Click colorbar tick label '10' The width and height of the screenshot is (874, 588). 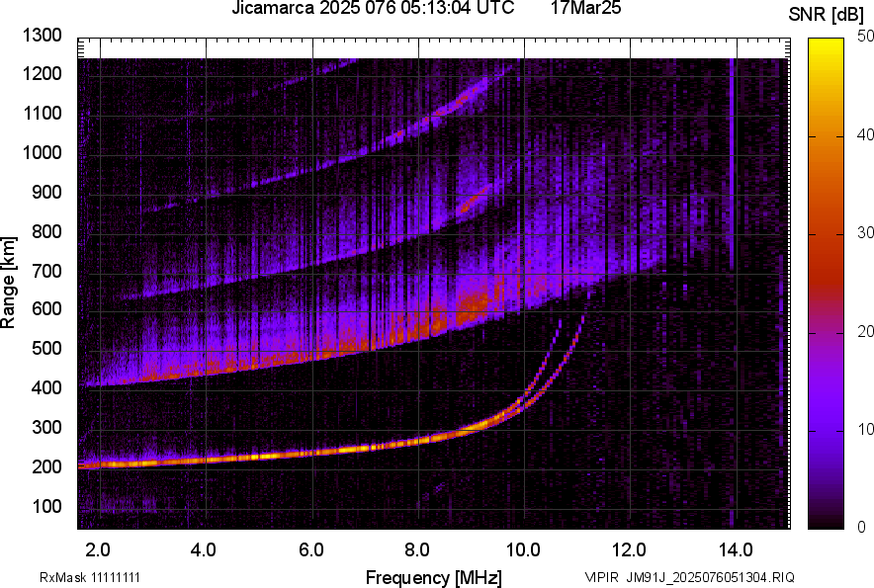coord(864,430)
